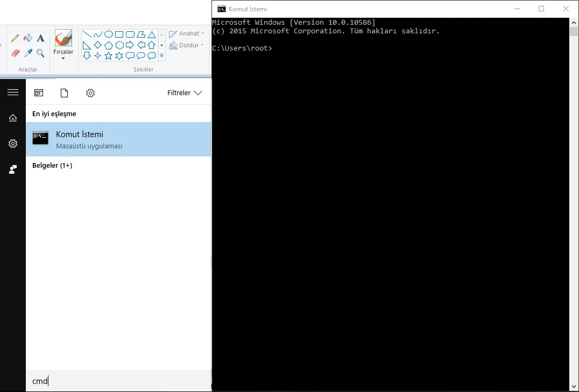Choose the Oval shape
Image resolution: width=579 pixels, height=392 pixels.
point(109,35)
